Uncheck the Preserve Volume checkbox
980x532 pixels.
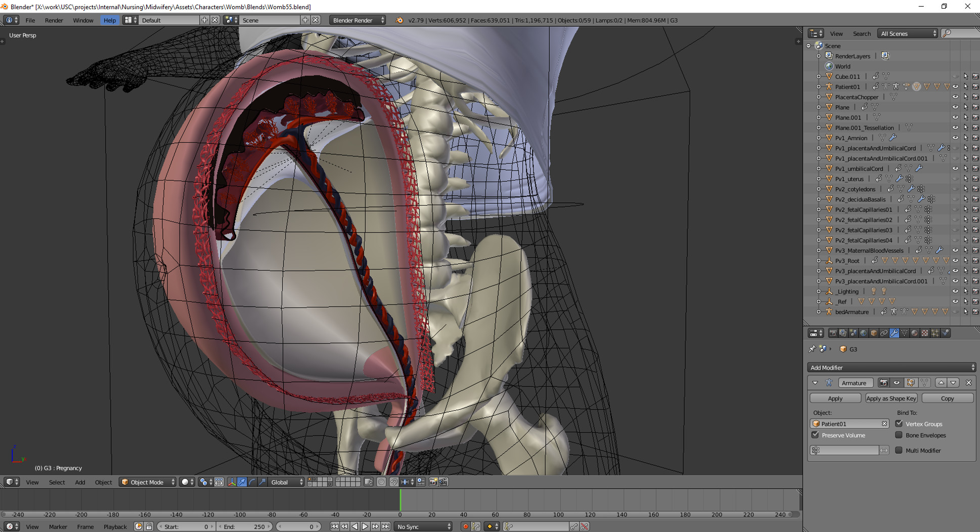(815, 435)
